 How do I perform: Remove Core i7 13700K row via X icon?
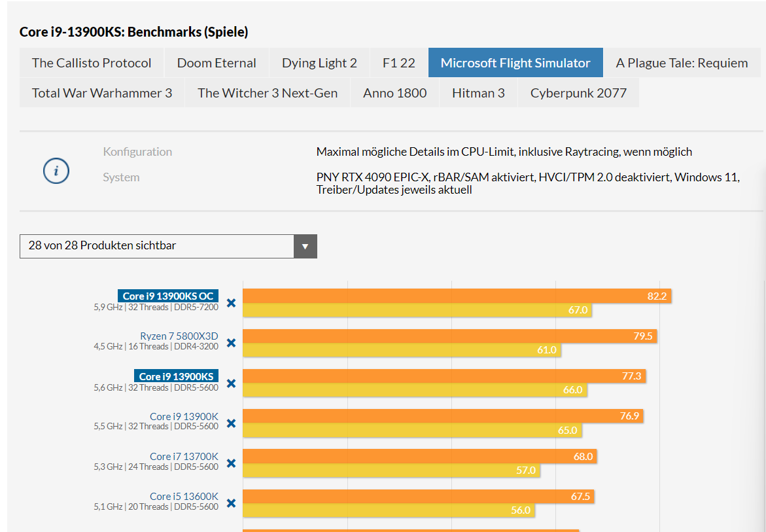[x=232, y=463]
